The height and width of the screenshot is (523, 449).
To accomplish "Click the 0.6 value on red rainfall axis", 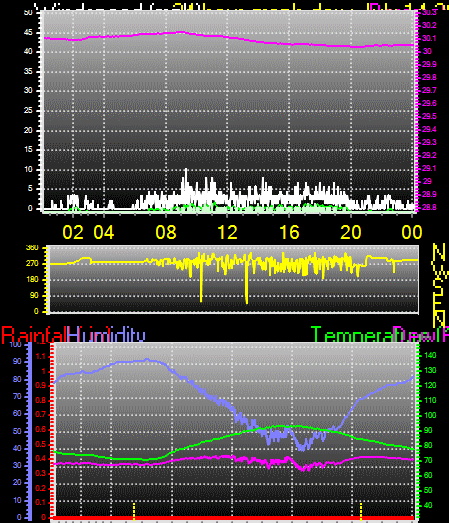I will [41, 430].
